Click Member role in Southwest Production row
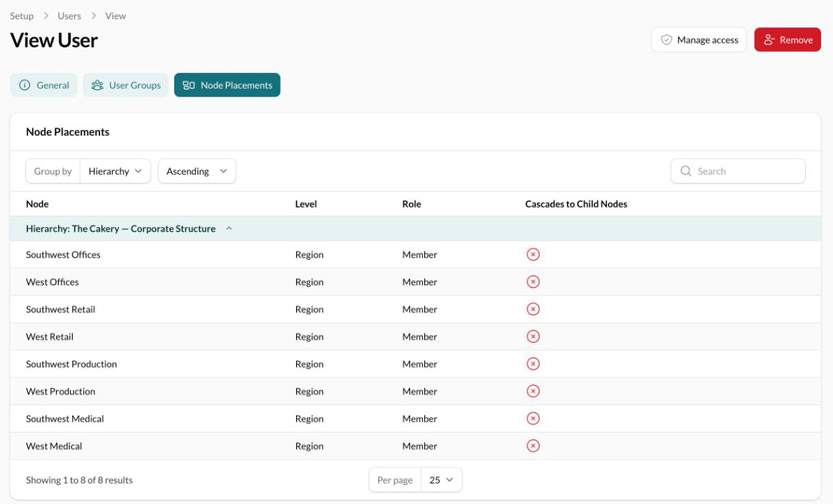The height and width of the screenshot is (504, 833). [x=420, y=364]
